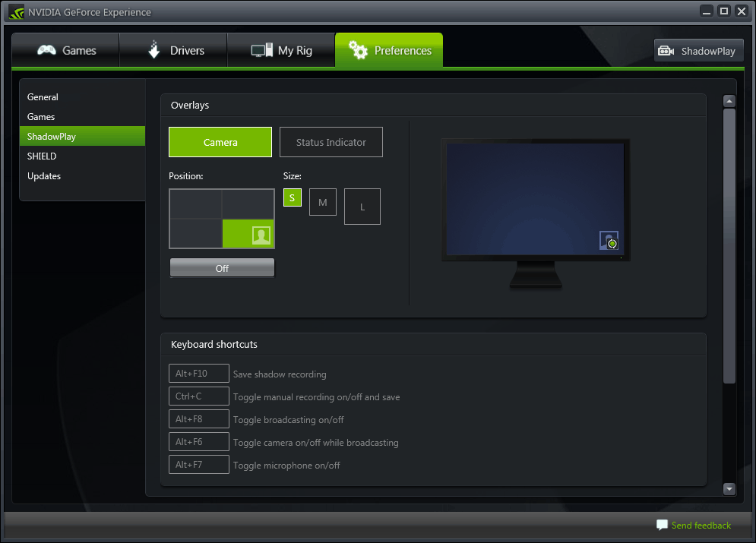Viewport: 756px width, 543px height.
Task: Select the Preferences tab
Action: (x=389, y=50)
